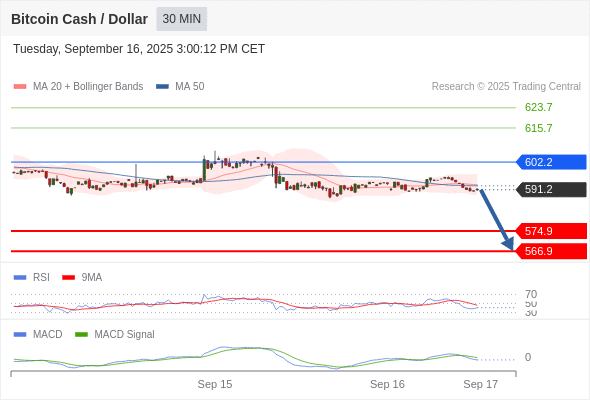The width and height of the screenshot is (590, 400).
Task: Click the RSI legend color marker
Action: pyautogui.click(x=20, y=278)
